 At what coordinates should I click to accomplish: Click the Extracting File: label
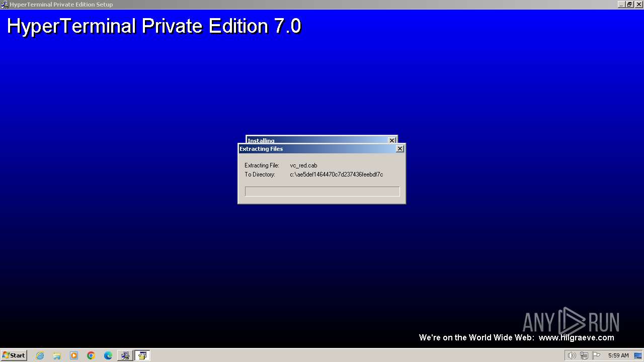click(x=262, y=165)
